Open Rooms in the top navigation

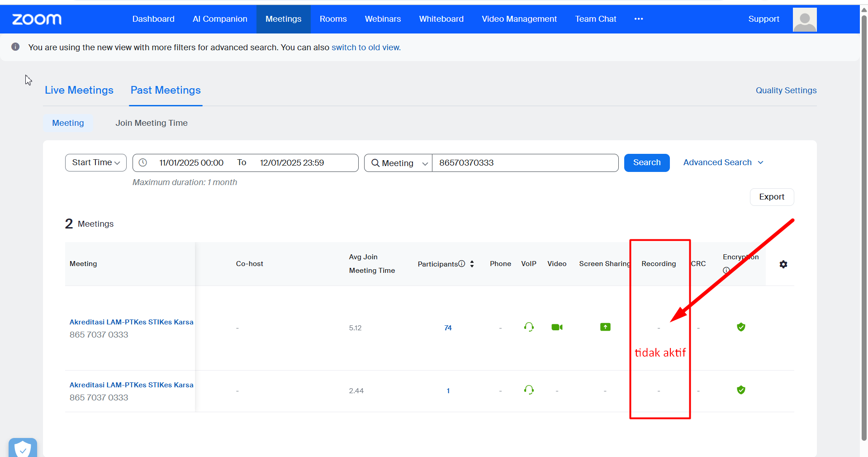tap(333, 19)
